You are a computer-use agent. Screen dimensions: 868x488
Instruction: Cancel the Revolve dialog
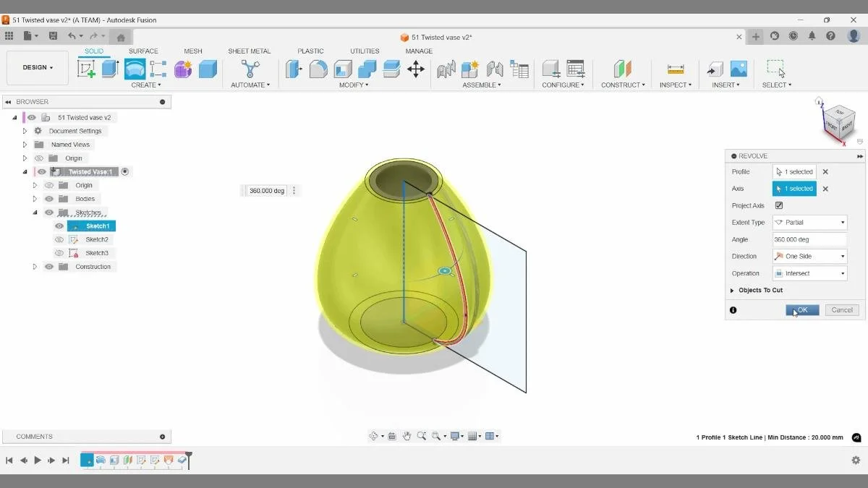pyautogui.click(x=842, y=310)
